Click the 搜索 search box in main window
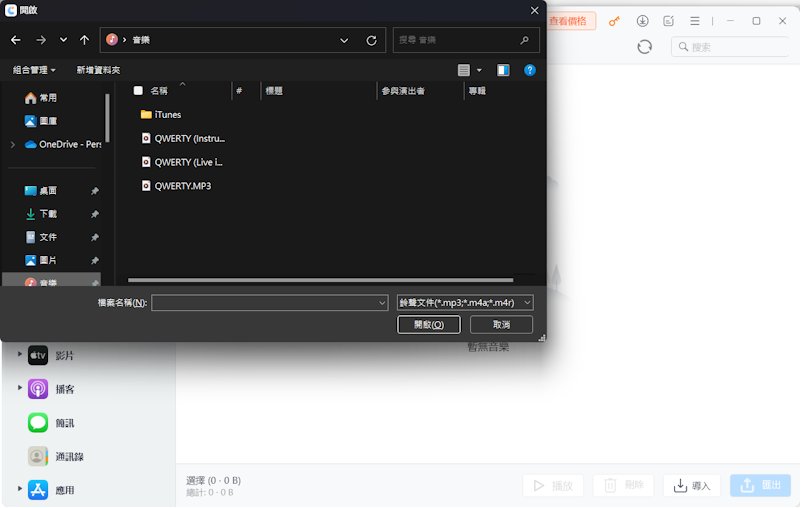 coord(731,47)
